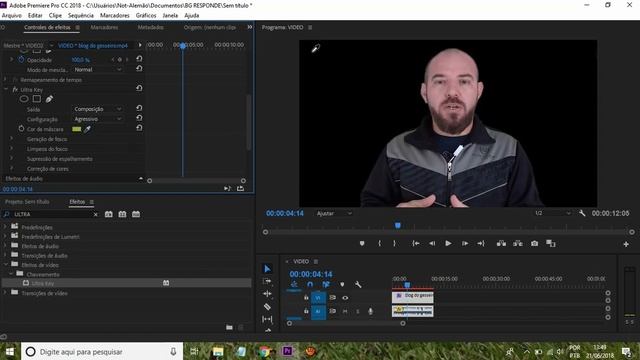Click the Mark In button
The width and height of the screenshot is (640, 360).
pyautogui.click(x=379, y=243)
